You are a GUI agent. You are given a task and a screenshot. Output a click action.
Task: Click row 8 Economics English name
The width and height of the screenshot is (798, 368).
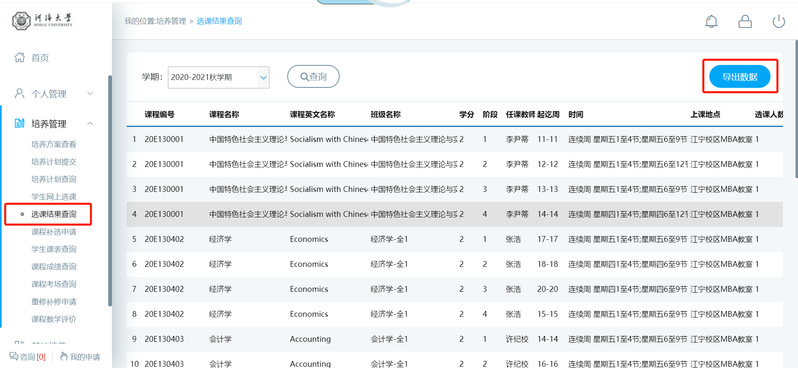pos(309,314)
